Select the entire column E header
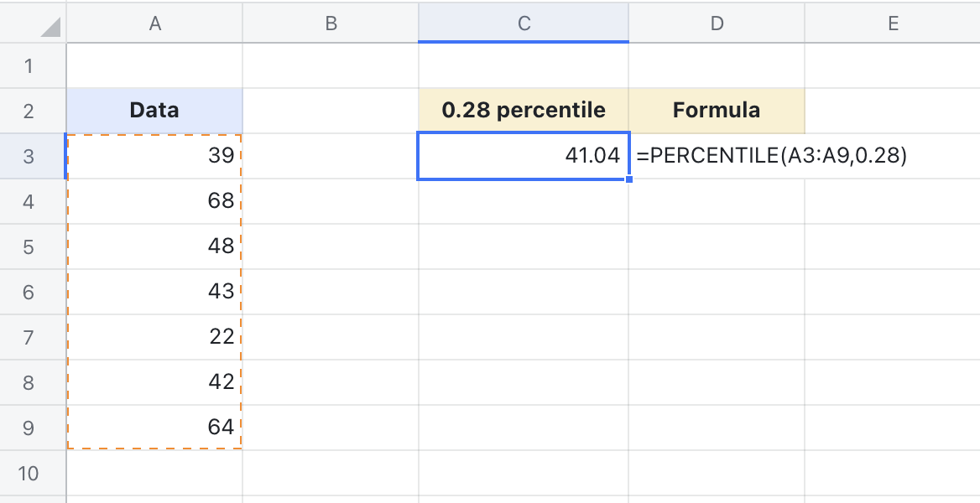 [x=893, y=23]
